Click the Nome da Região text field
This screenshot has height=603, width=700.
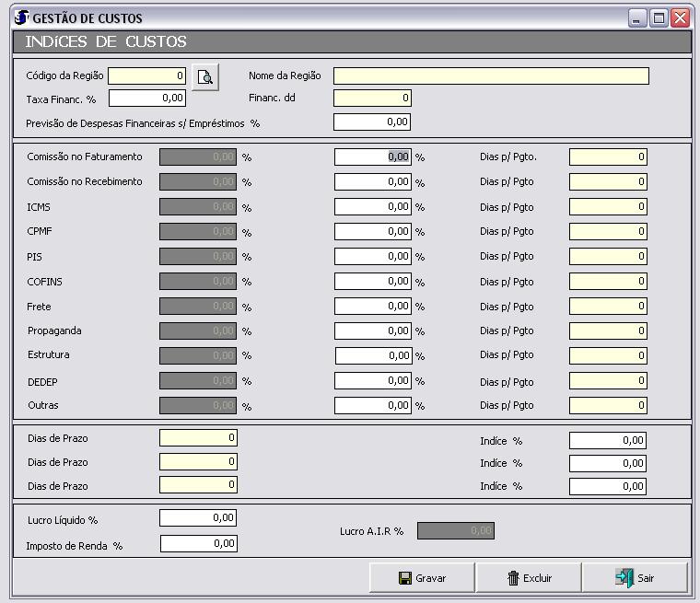[491, 75]
